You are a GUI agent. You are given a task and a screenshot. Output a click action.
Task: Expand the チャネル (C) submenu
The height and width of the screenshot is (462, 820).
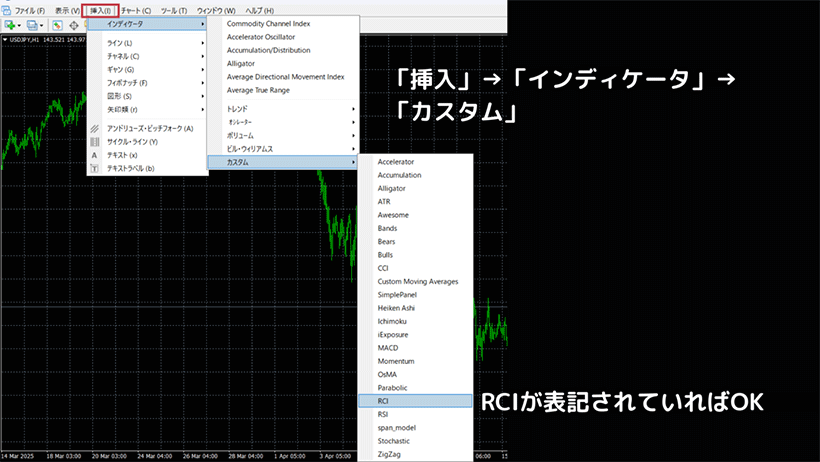click(x=147, y=56)
